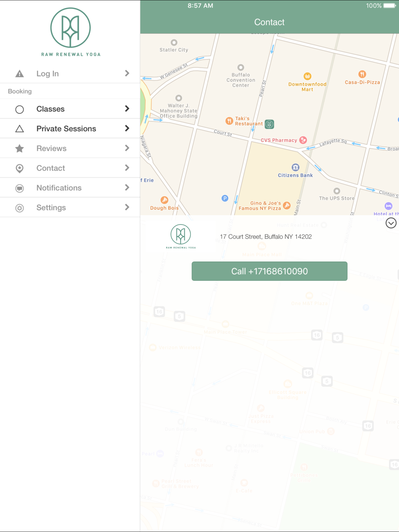Tap the battery indicator in status bar
399x532 pixels.
(390, 6)
